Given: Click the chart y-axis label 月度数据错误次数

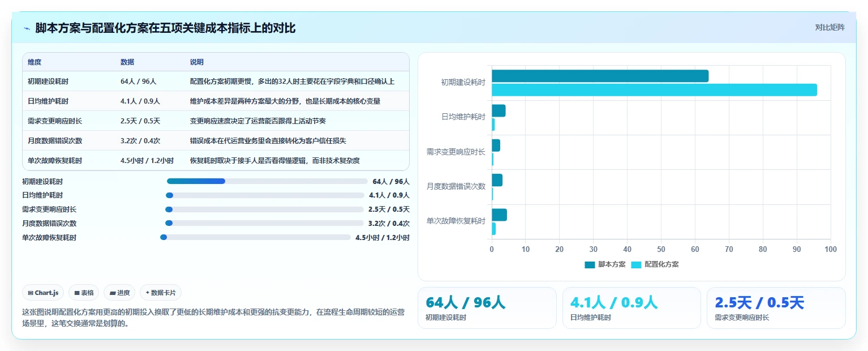Looking at the screenshot, I should pos(456,186).
